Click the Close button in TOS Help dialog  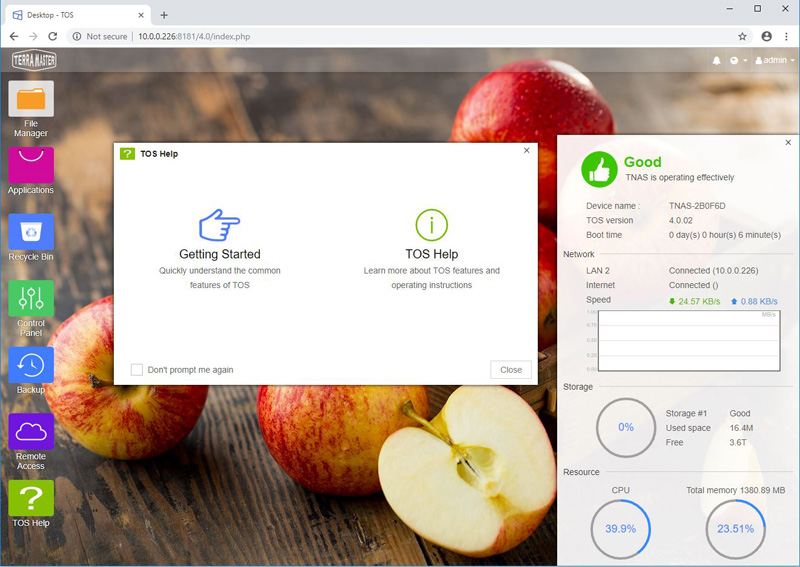pyautogui.click(x=511, y=369)
